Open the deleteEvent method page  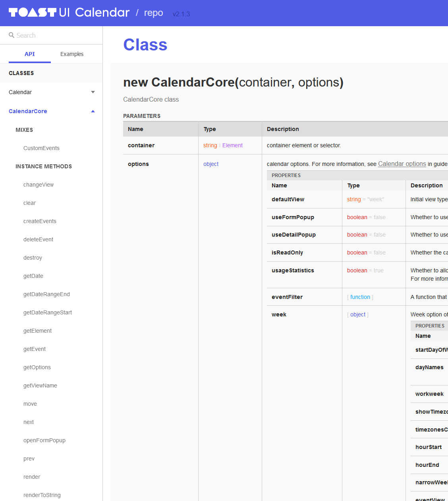[x=38, y=239]
